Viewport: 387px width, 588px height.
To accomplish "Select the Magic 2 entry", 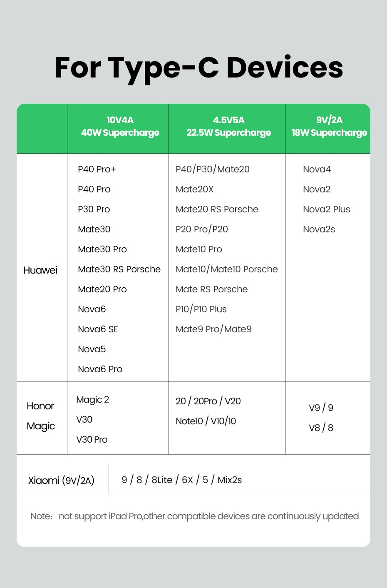I will pyautogui.click(x=92, y=400).
